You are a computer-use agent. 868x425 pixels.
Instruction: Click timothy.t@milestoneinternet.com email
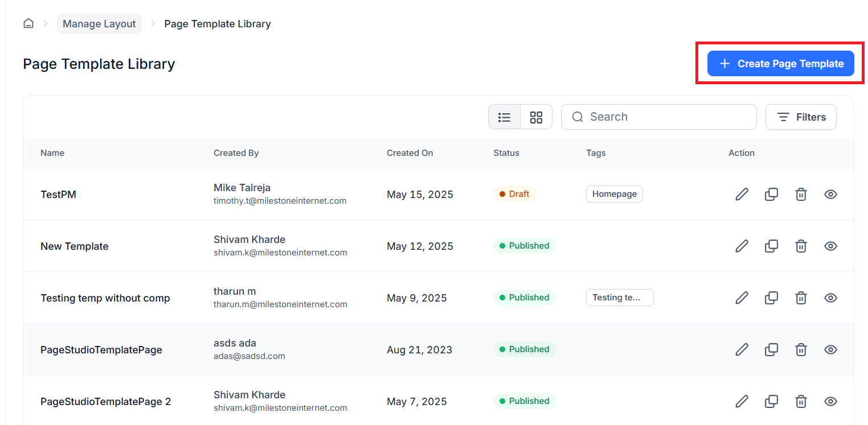coord(280,201)
